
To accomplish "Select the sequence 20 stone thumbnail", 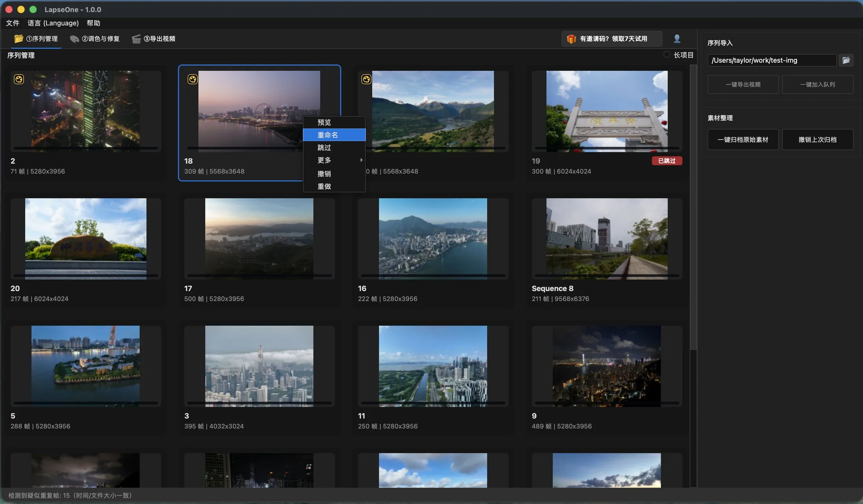I will 86,239.
